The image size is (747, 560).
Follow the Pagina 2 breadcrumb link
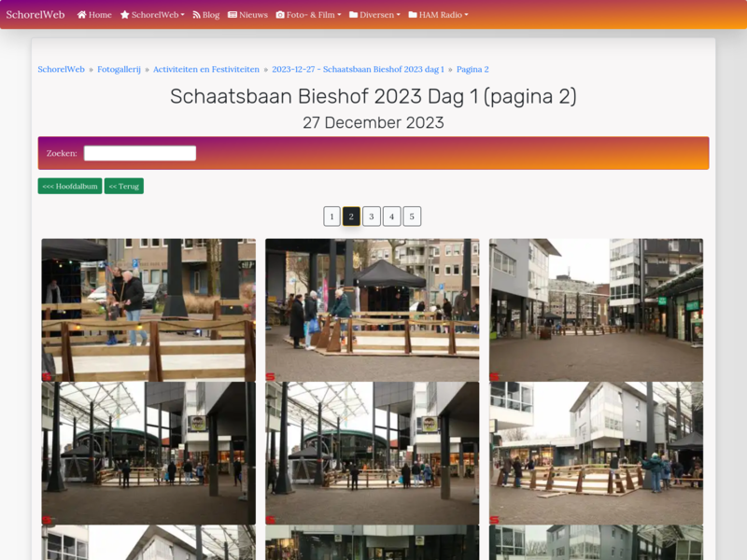472,69
